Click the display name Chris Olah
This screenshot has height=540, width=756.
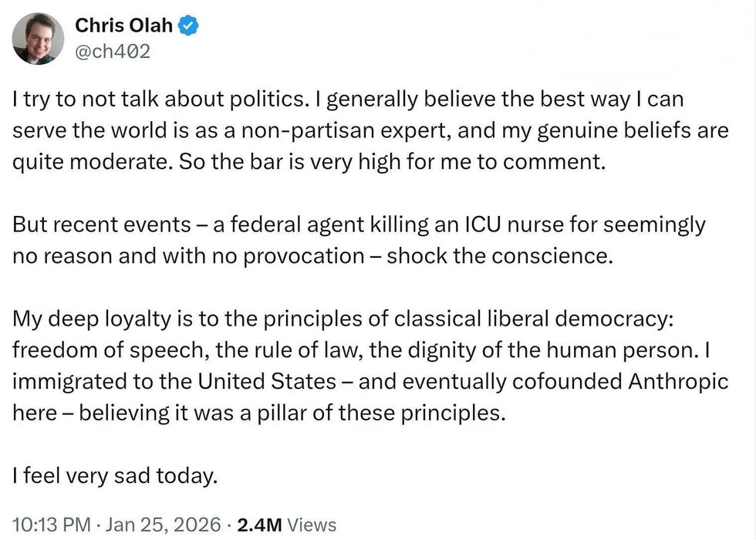(123, 26)
